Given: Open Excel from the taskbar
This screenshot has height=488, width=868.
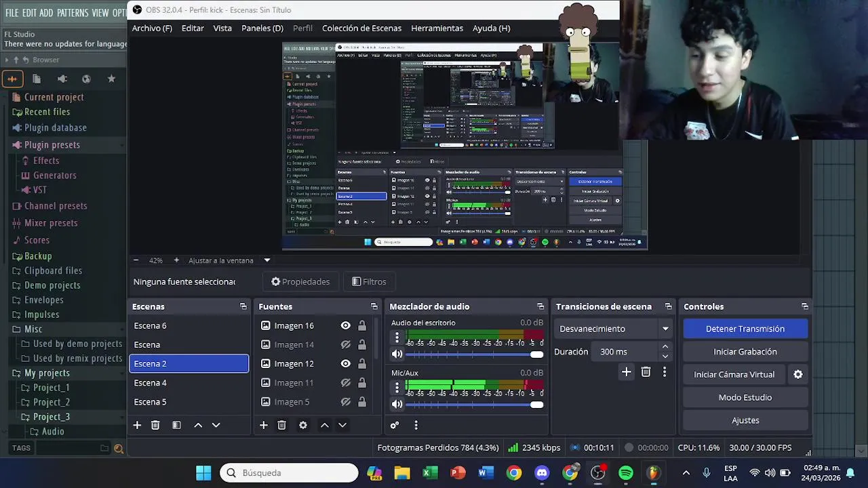Looking at the screenshot, I should click(x=430, y=473).
